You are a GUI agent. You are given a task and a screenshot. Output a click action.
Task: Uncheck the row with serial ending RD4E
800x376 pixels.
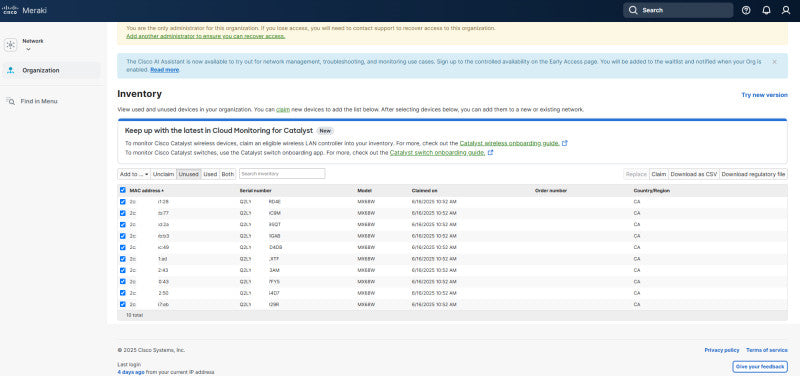(x=122, y=202)
